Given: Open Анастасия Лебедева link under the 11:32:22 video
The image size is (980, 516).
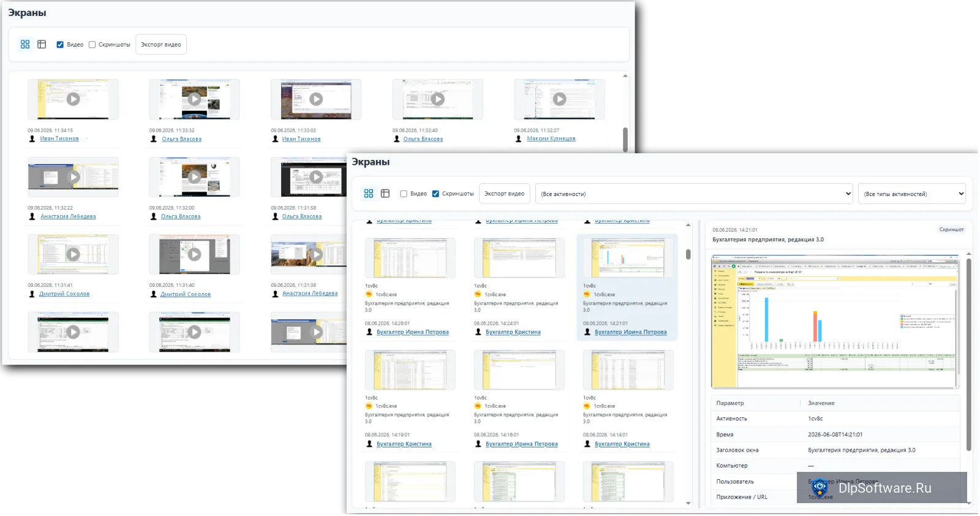Looking at the screenshot, I should pos(68,216).
